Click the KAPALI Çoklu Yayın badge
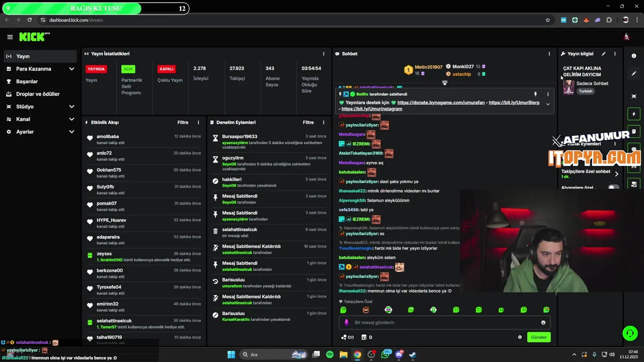This screenshot has height=362, width=644. (167, 69)
